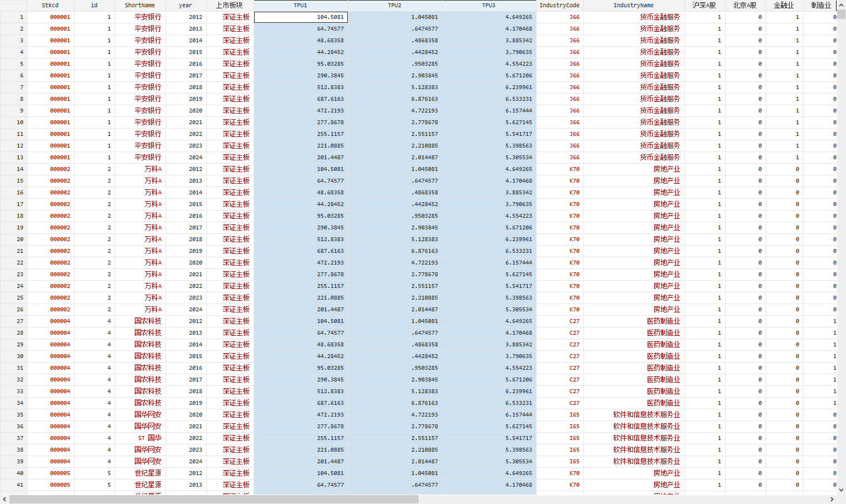Click the TPU3 column header
The height and width of the screenshot is (504, 846).
[x=489, y=6]
